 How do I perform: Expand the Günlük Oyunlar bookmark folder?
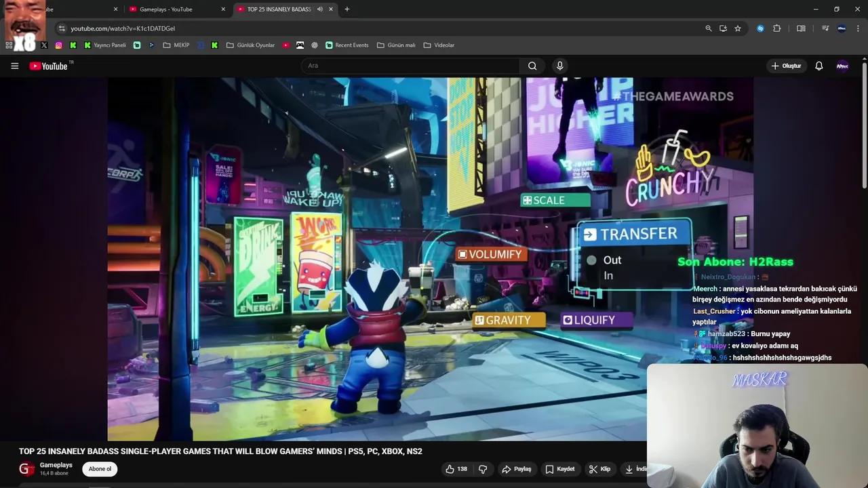tap(250, 45)
